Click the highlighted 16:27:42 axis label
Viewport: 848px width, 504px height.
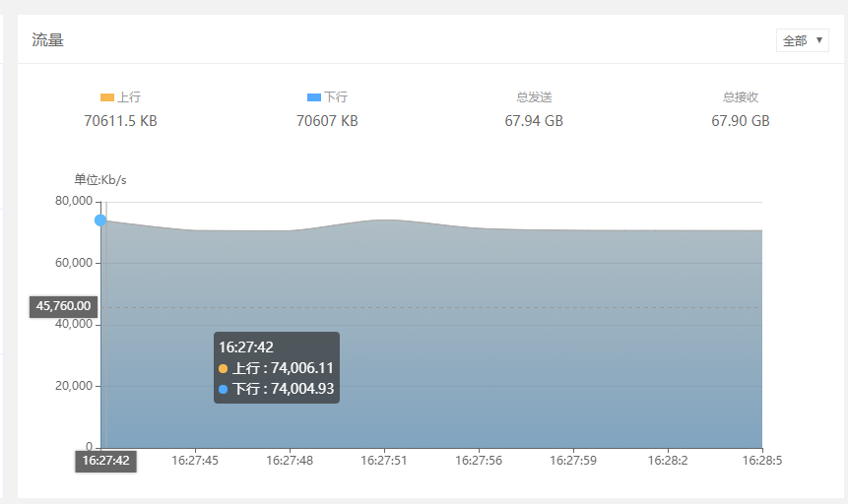tap(105, 461)
